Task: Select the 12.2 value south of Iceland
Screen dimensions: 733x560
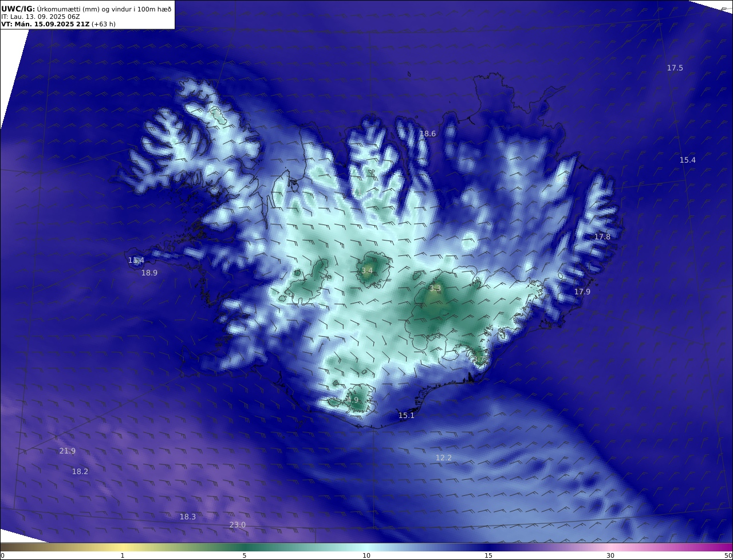Action: click(443, 458)
